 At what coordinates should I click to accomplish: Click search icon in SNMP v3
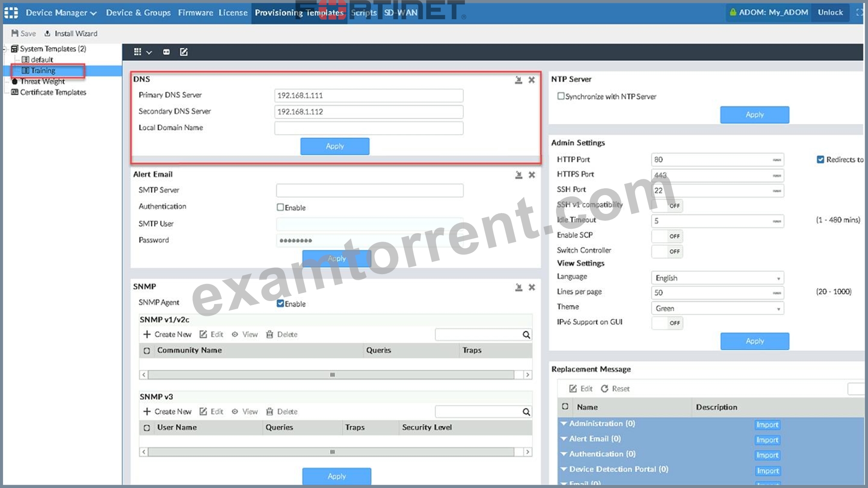[x=526, y=412]
